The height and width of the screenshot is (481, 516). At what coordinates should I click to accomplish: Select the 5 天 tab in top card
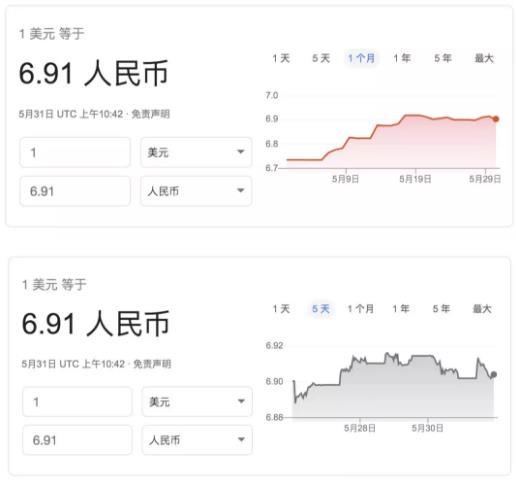tap(321, 58)
